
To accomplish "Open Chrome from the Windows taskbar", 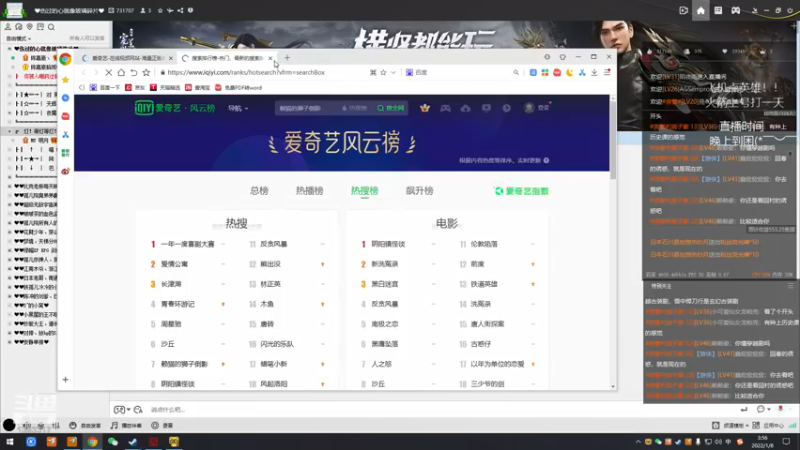I will [92, 441].
